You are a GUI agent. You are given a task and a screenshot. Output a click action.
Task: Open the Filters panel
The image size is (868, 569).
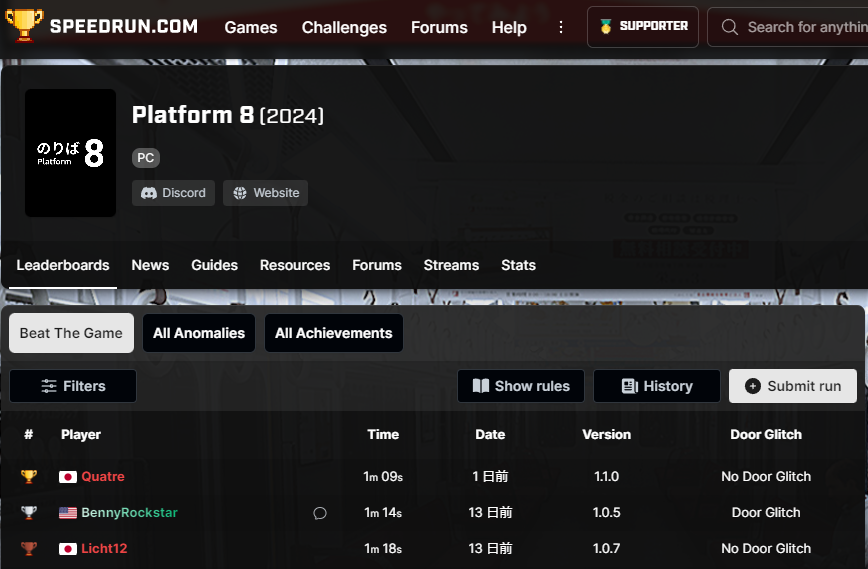(73, 386)
